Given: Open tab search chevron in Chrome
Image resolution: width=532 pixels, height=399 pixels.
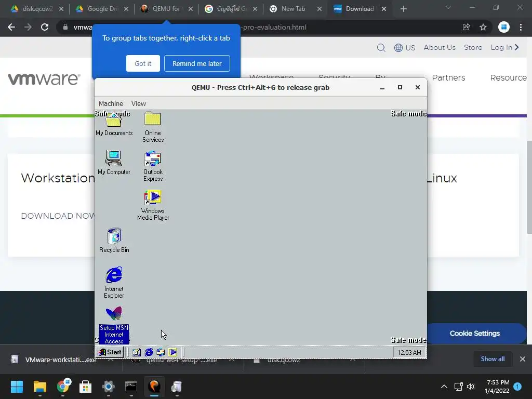Looking at the screenshot, I should coord(448,7).
